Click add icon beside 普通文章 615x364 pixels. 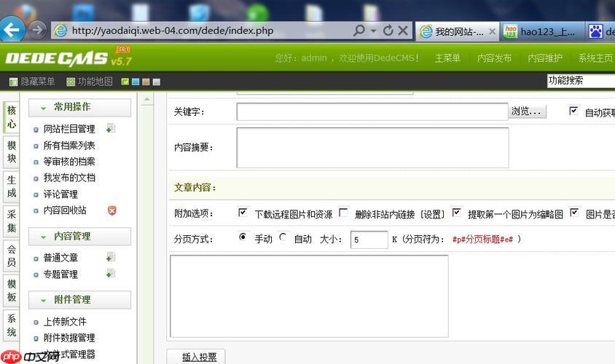[111, 257]
